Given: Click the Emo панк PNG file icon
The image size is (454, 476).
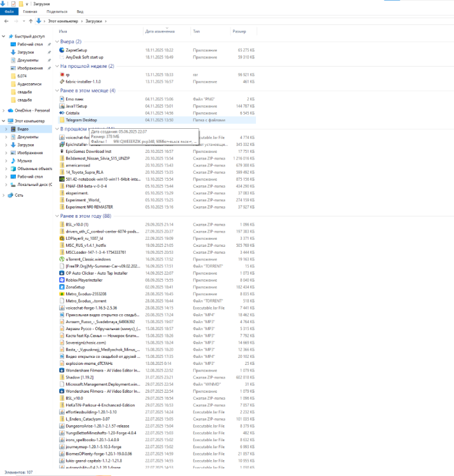Looking at the screenshot, I should (x=62, y=99).
